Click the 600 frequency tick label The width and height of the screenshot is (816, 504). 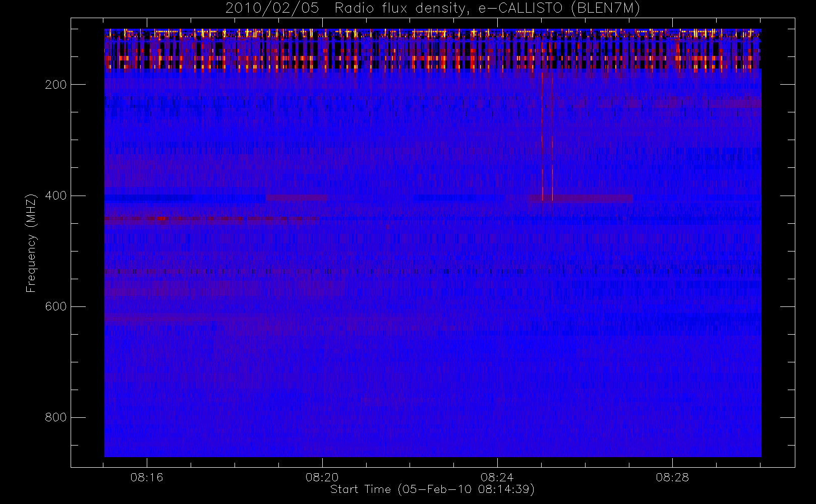click(55, 306)
